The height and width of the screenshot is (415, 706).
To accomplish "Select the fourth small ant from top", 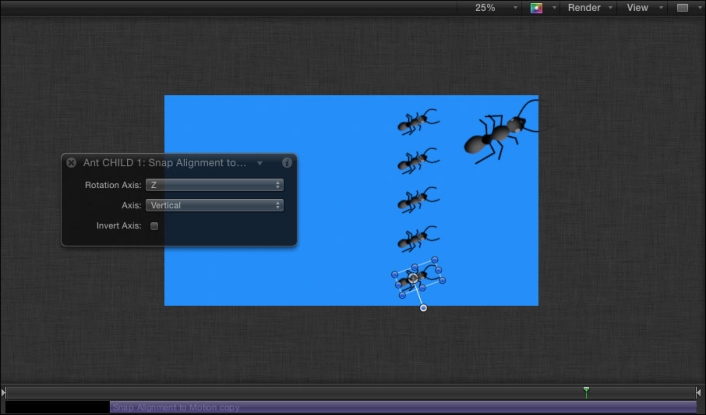I will (x=414, y=239).
